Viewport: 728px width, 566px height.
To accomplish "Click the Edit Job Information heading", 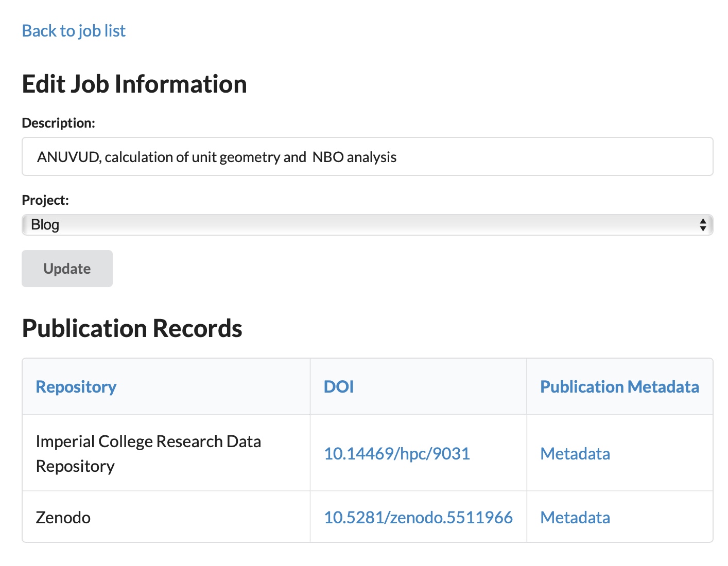I will tap(134, 84).
